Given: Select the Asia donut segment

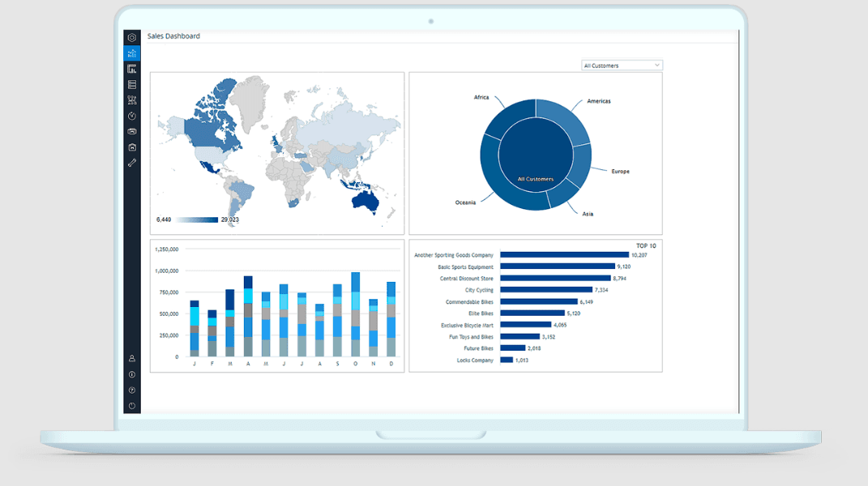Looking at the screenshot, I should (x=563, y=195).
